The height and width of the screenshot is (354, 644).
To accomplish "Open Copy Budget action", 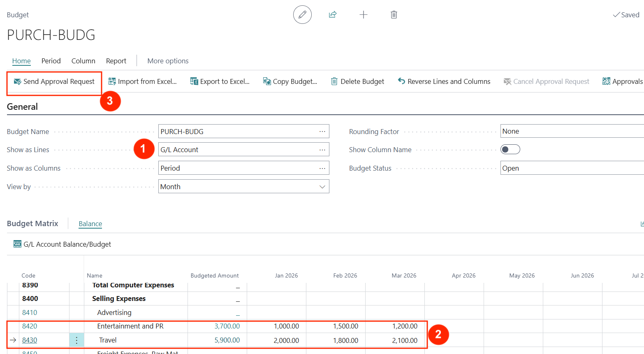I will coord(290,81).
